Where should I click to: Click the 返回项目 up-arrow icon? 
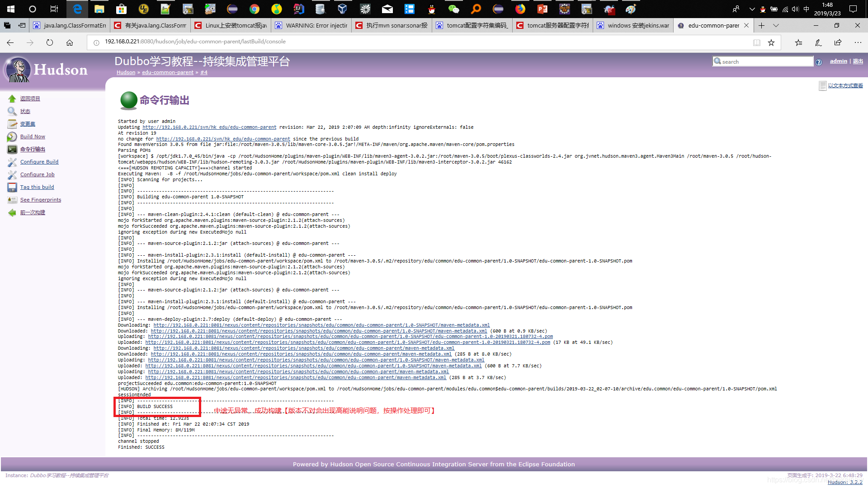pos(12,99)
